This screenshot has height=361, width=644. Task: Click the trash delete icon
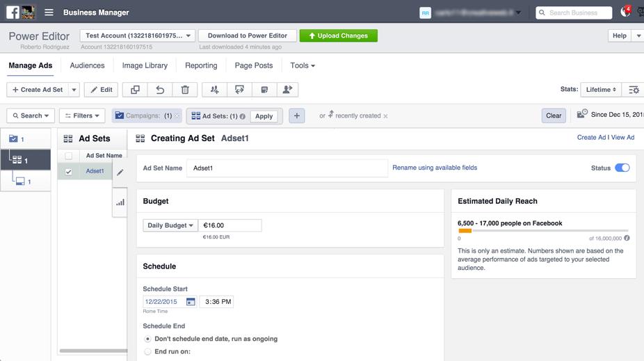click(x=185, y=90)
